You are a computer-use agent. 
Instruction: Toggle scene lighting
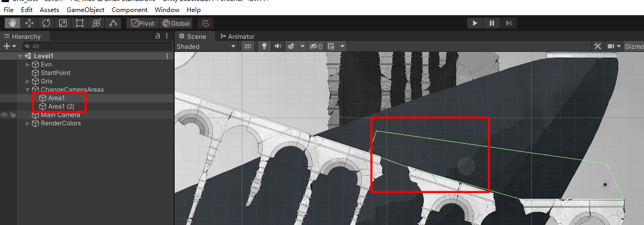point(264,46)
